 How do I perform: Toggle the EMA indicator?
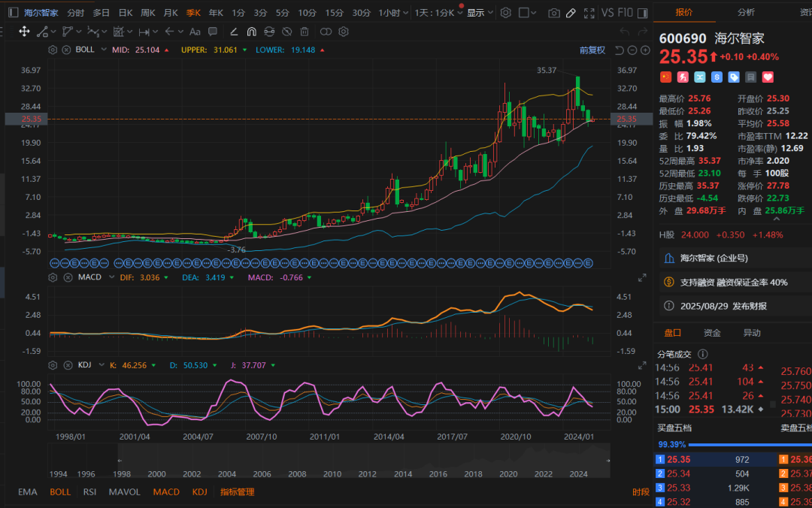[x=28, y=492]
